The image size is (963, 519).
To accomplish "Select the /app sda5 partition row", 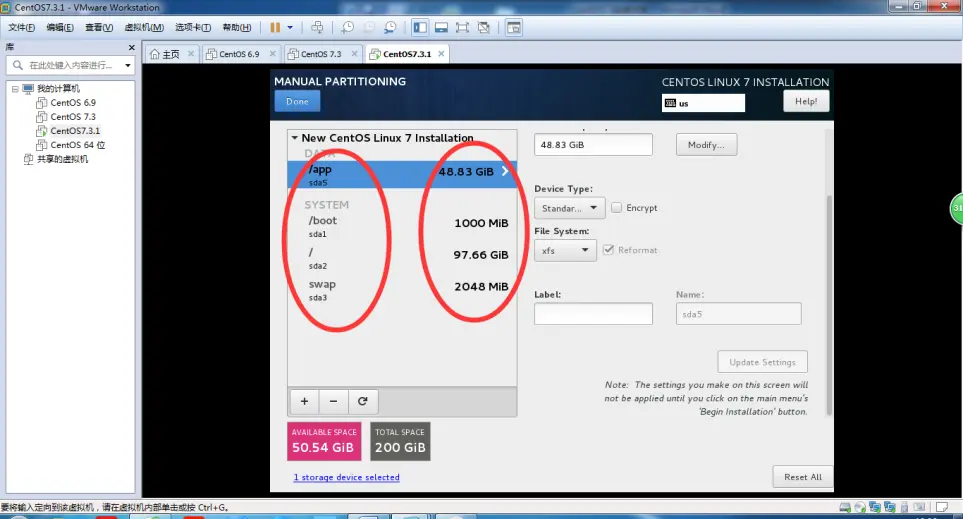I will [402, 174].
